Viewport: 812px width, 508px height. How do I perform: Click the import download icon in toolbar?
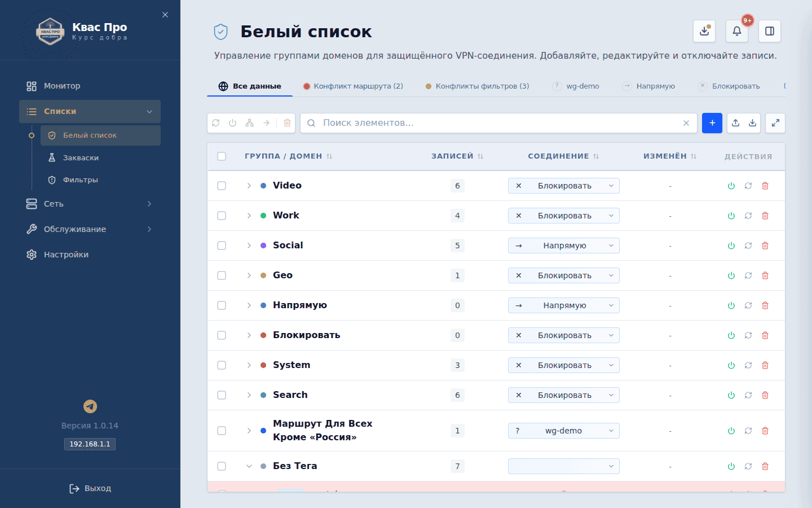753,123
